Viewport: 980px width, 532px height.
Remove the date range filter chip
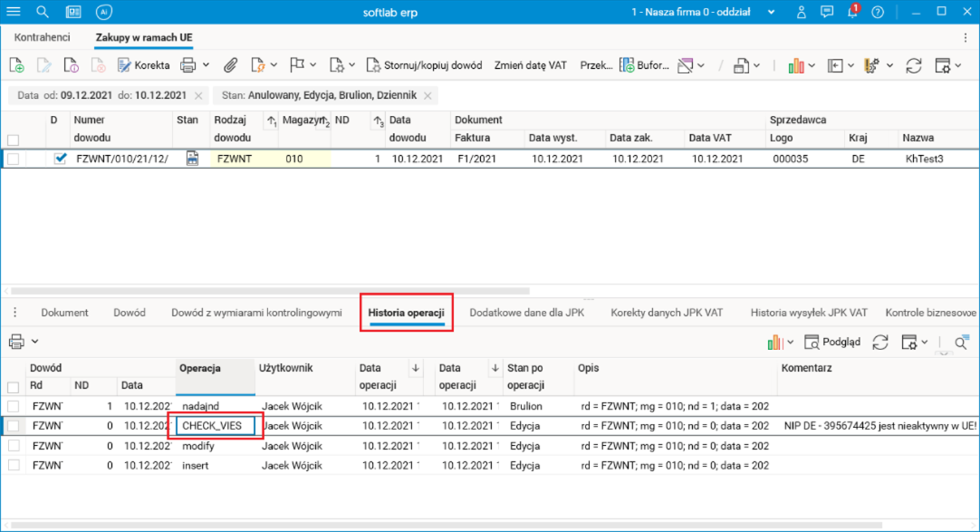pos(197,95)
